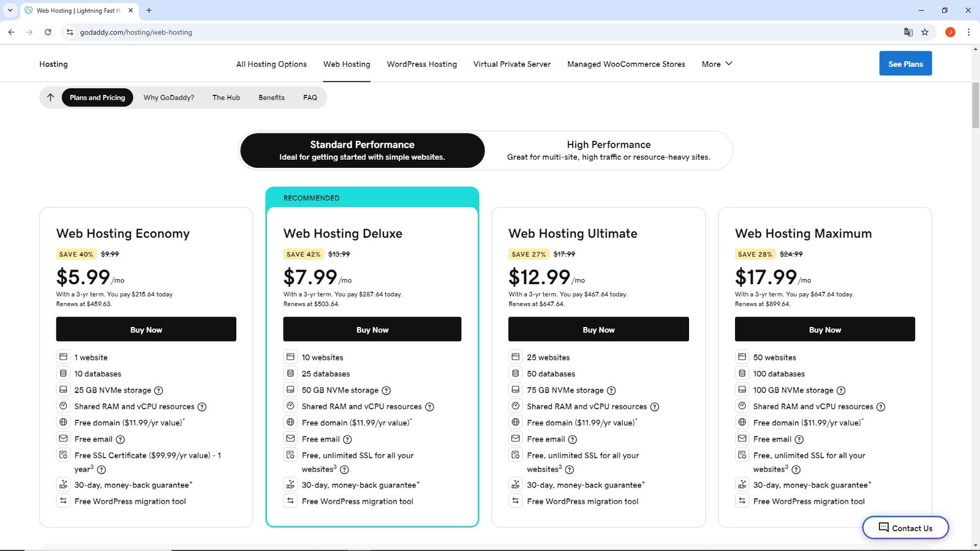This screenshot has width=980, height=551.
Task: Open the Contact Us chat button
Action: coord(905,528)
